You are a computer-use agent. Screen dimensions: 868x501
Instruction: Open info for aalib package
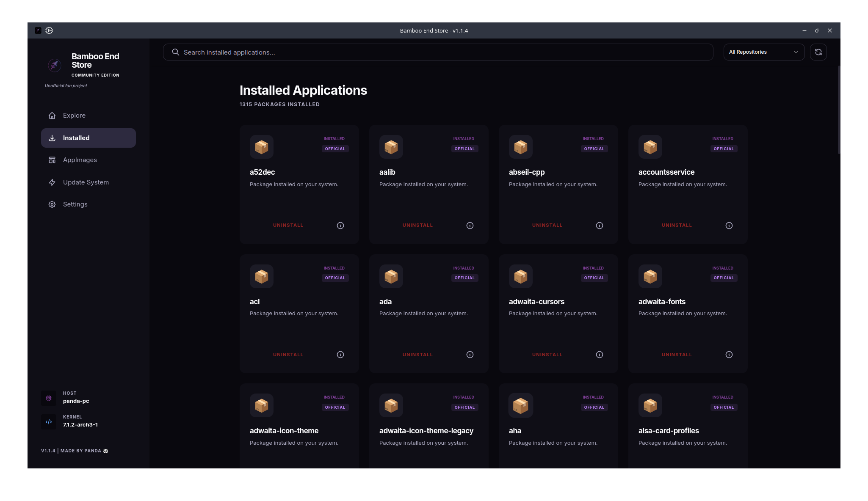[x=470, y=226]
